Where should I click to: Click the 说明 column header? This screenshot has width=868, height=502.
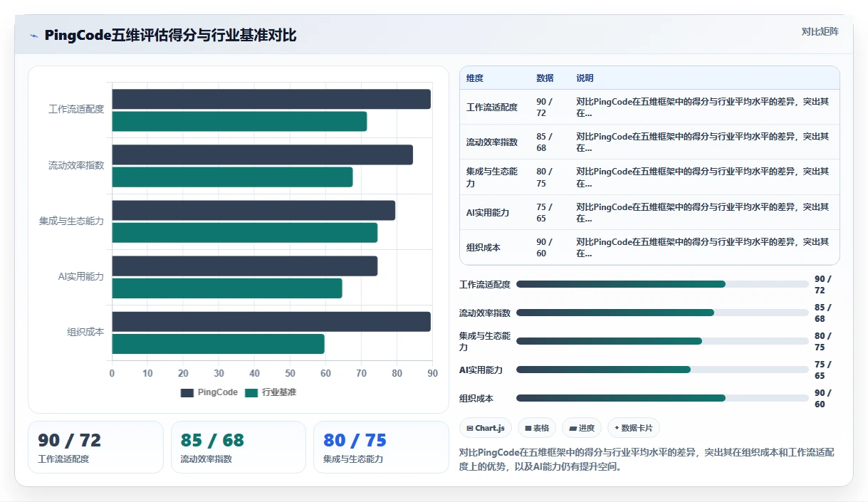pos(585,78)
